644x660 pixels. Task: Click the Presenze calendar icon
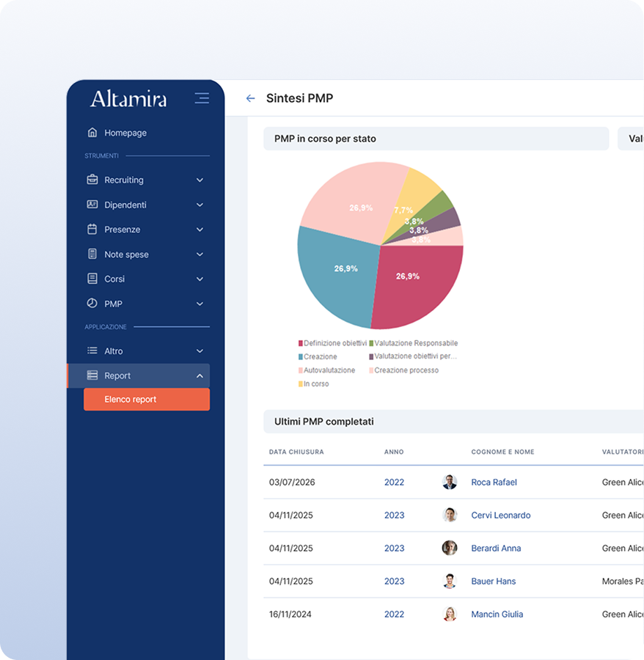click(x=92, y=230)
